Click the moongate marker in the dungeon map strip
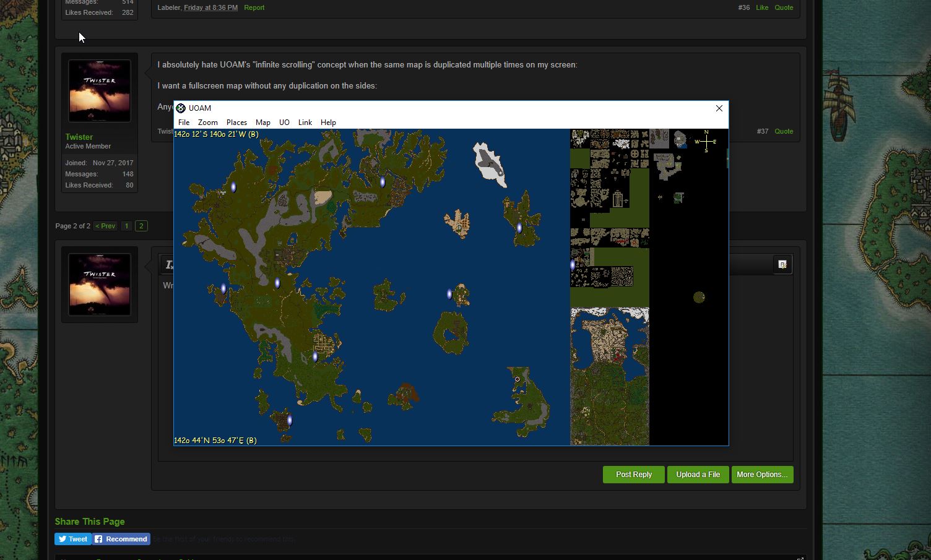Viewport: 931px width, 560px height. 573,265
